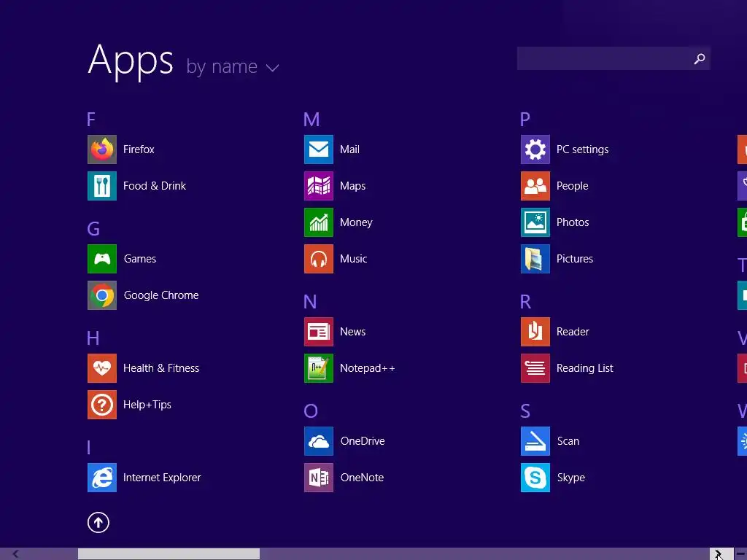Launch the OneNote icon

pos(319,478)
